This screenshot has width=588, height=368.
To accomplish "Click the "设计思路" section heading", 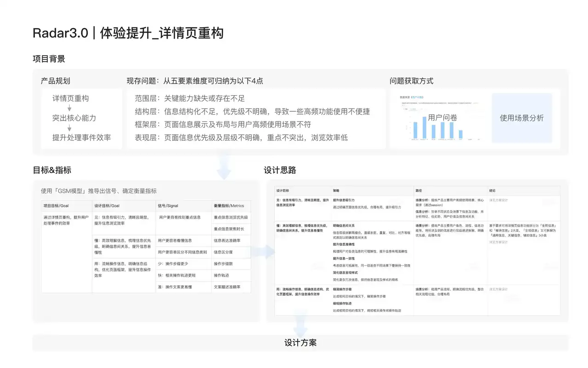I will pos(280,170).
